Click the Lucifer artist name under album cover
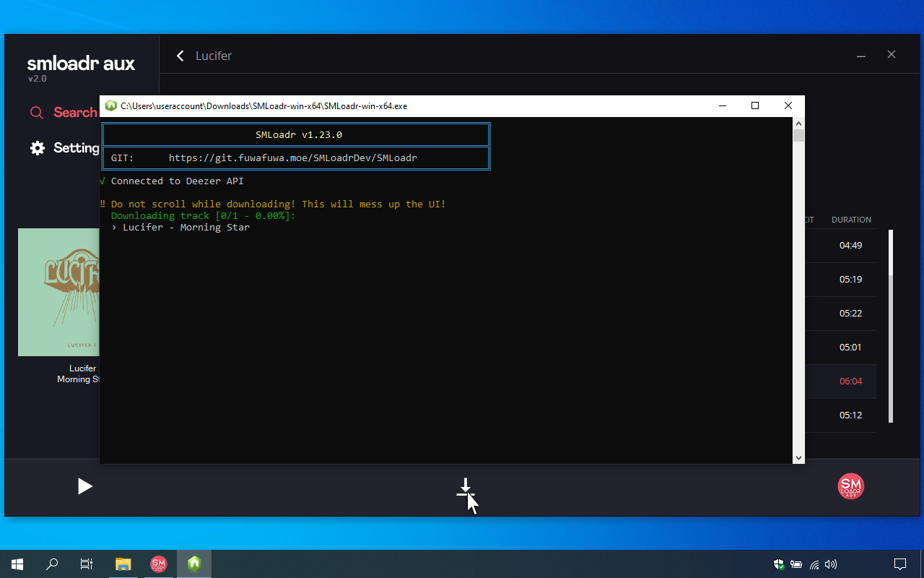 tap(83, 368)
